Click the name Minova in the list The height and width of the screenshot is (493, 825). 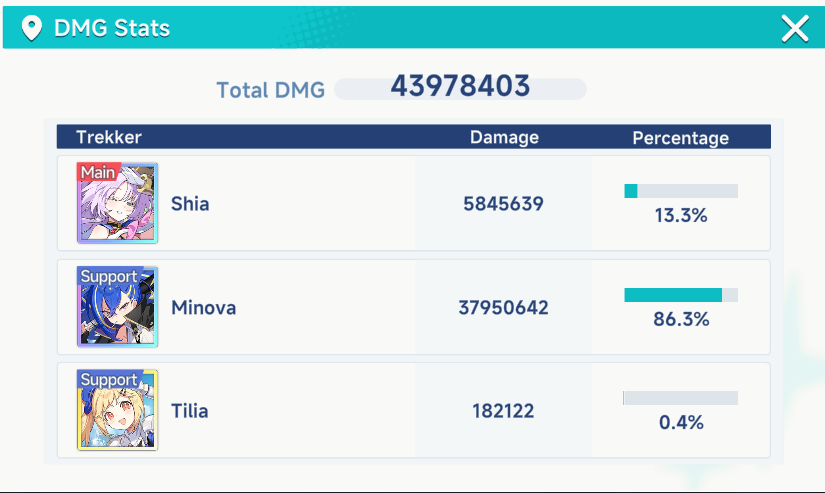click(x=203, y=308)
